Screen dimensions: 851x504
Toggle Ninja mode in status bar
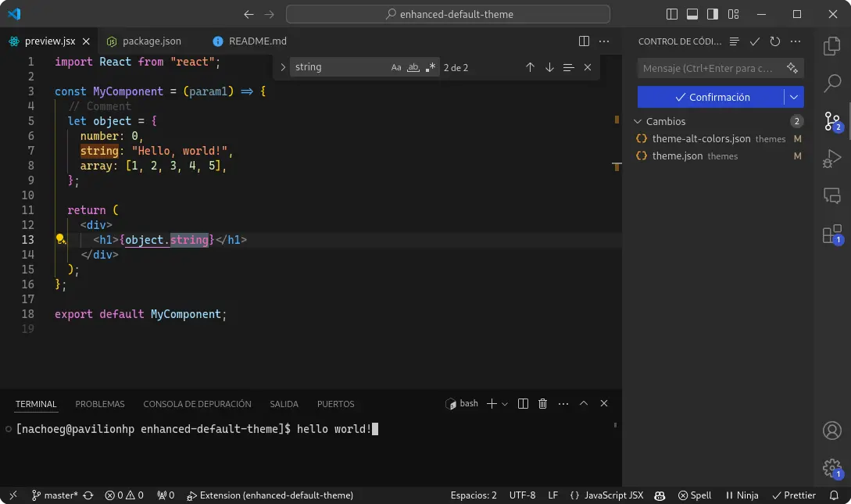tap(742, 495)
